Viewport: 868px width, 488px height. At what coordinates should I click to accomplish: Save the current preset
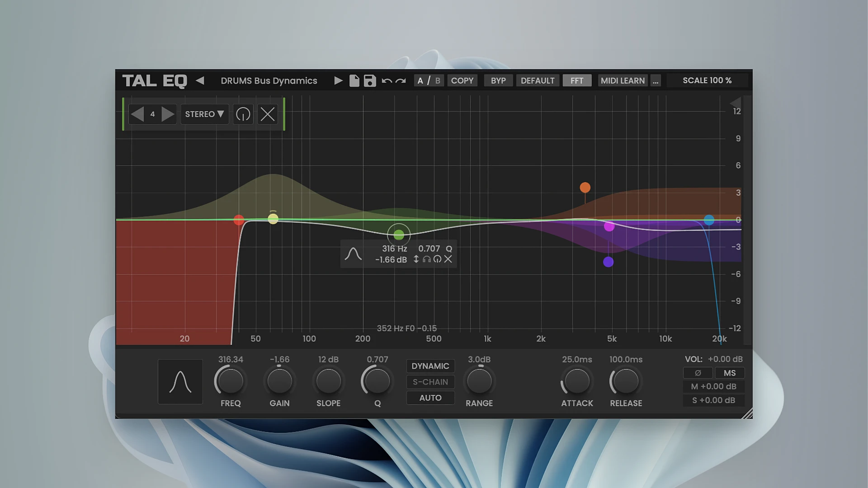(369, 80)
